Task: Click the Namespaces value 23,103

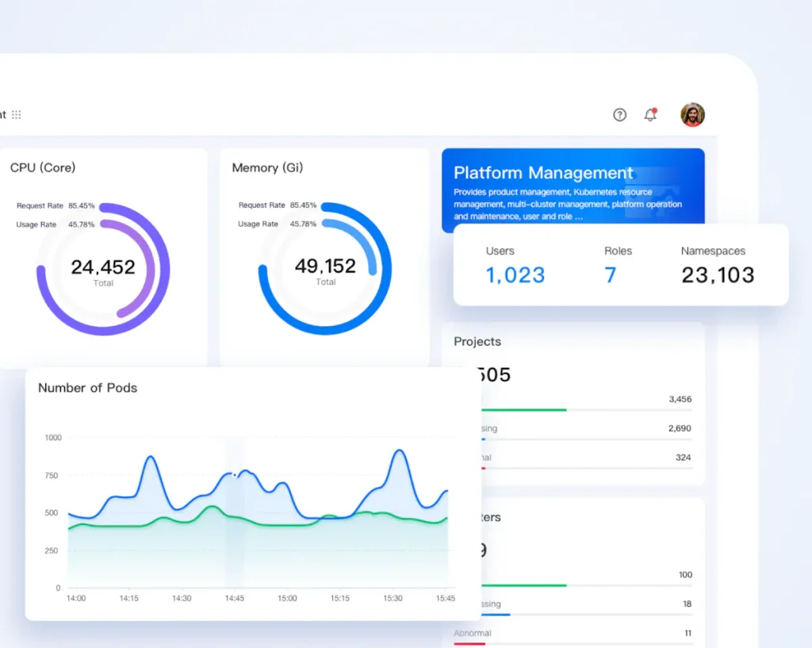Action: 718,275
